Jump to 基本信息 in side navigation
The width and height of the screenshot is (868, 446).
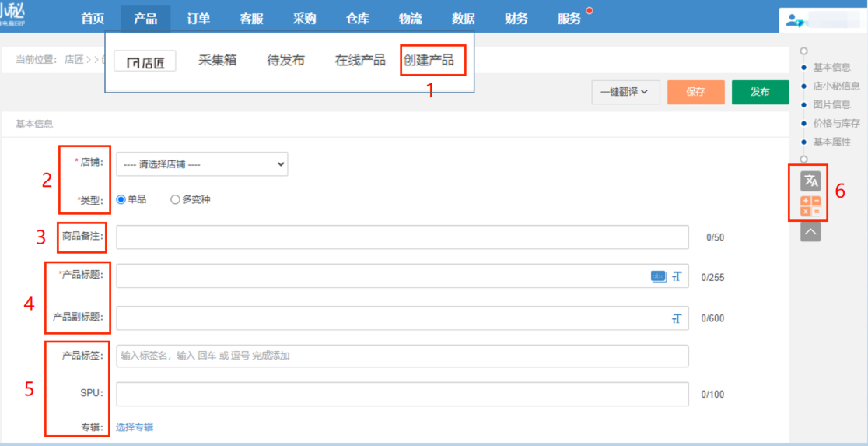pos(831,68)
